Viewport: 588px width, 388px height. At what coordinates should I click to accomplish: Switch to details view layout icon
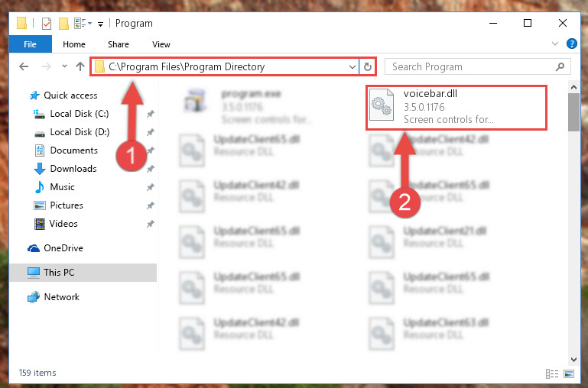click(551, 373)
